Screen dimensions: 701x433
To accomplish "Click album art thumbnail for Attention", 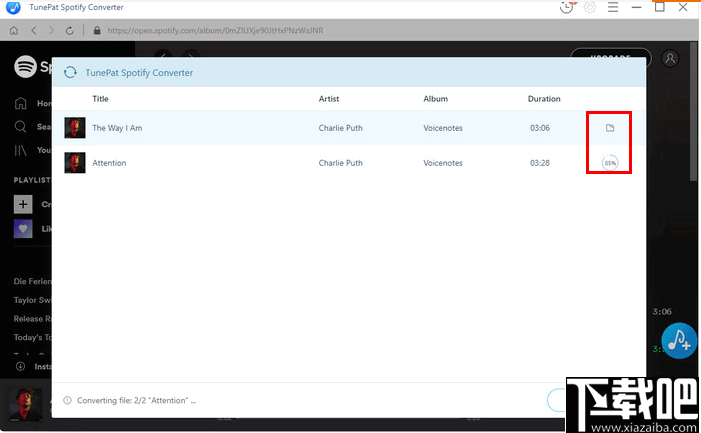I will click(75, 163).
